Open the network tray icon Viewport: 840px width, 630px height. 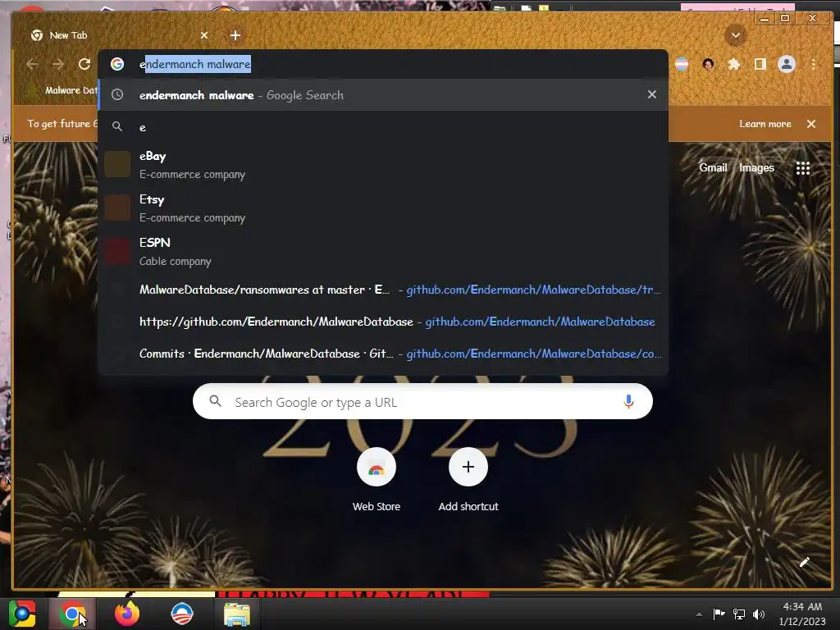pyautogui.click(x=739, y=614)
